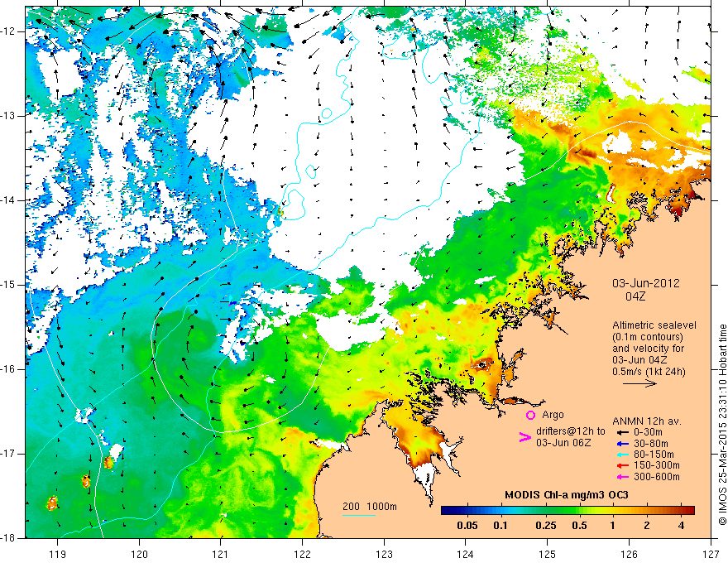
Task: Click the '03-Jun-2012' date label
Action: click(x=646, y=283)
